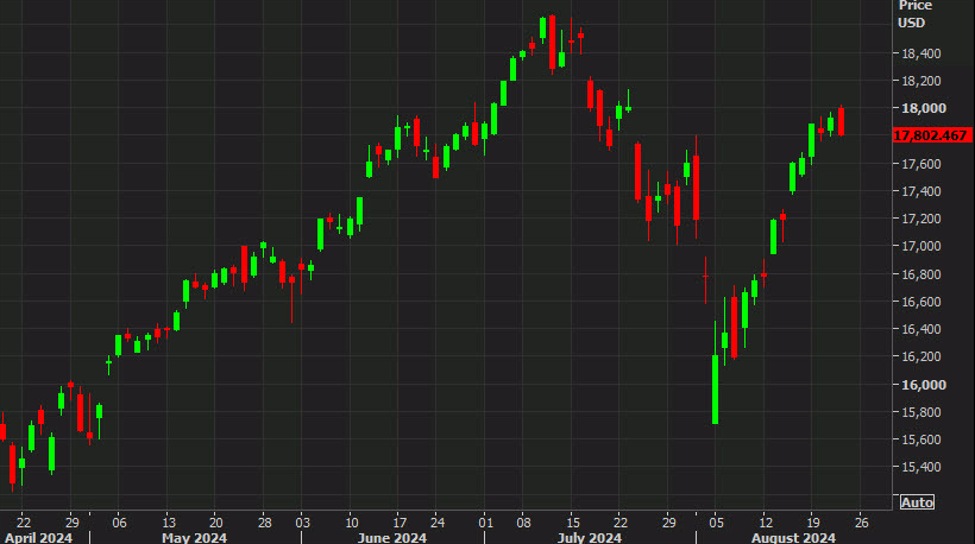The height and width of the screenshot is (544, 975).
Task: Click the date label 19 in August
Action: tap(813, 522)
